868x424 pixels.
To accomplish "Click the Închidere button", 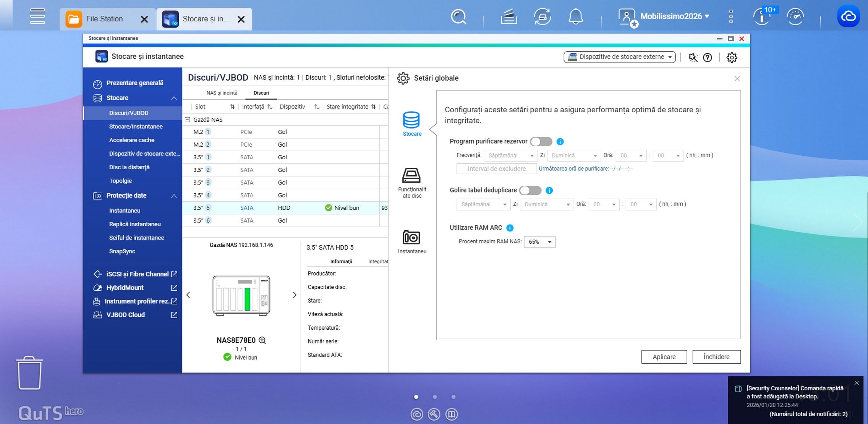I will point(716,357).
